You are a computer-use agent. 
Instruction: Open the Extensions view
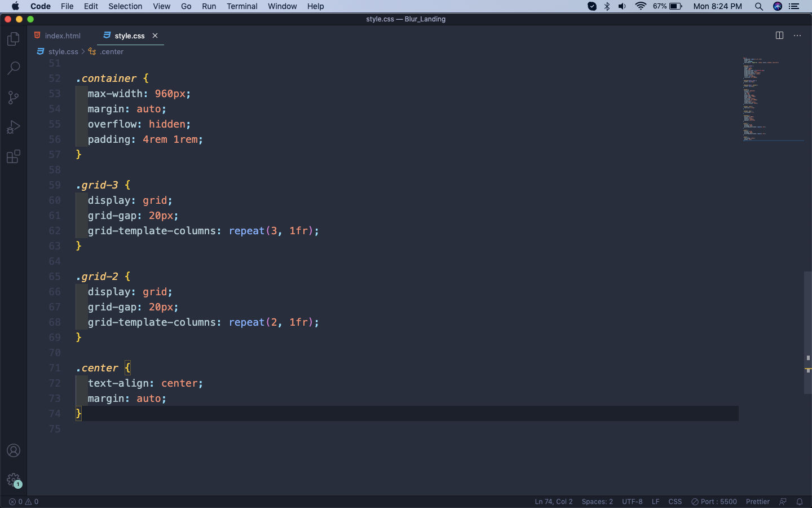click(14, 156)
